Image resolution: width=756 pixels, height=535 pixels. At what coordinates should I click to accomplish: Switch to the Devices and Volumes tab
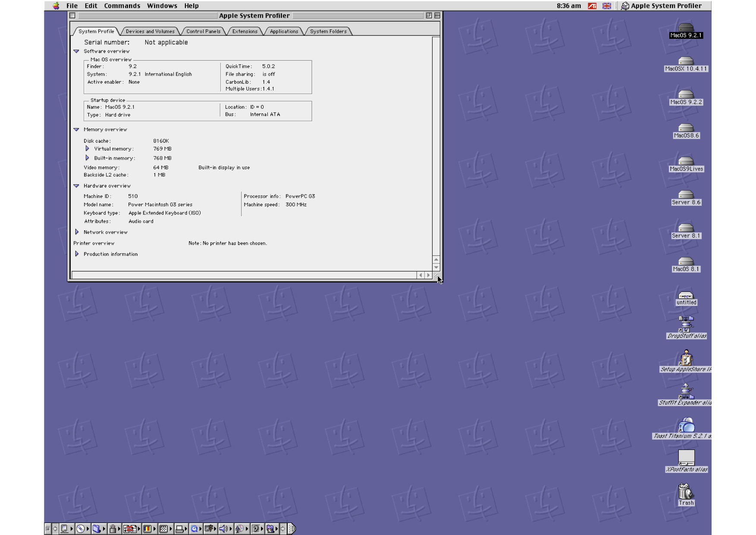[150, 31]
